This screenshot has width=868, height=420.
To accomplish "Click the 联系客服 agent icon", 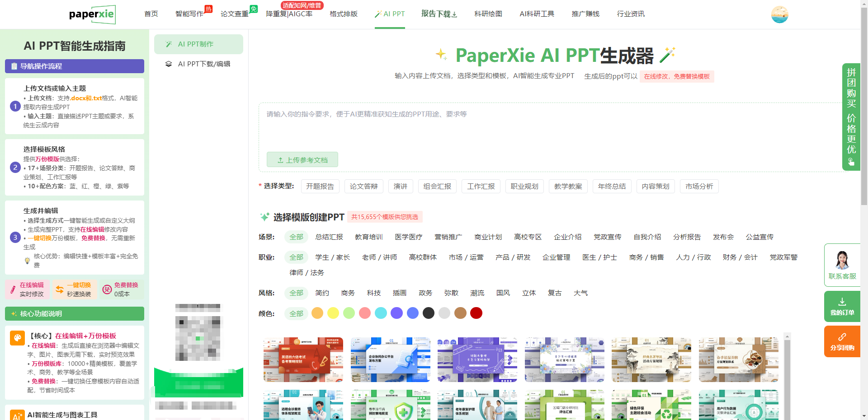I will click(842, 261).
